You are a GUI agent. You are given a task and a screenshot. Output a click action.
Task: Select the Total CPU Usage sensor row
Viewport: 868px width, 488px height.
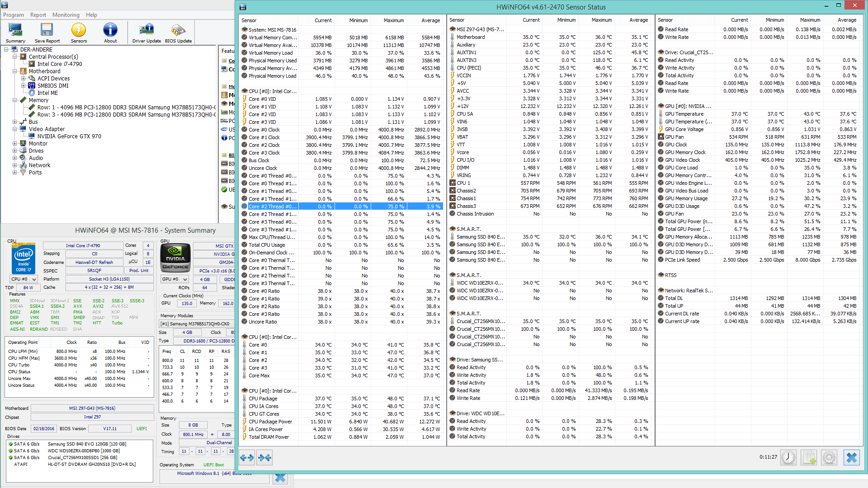[x=342, y=245]
